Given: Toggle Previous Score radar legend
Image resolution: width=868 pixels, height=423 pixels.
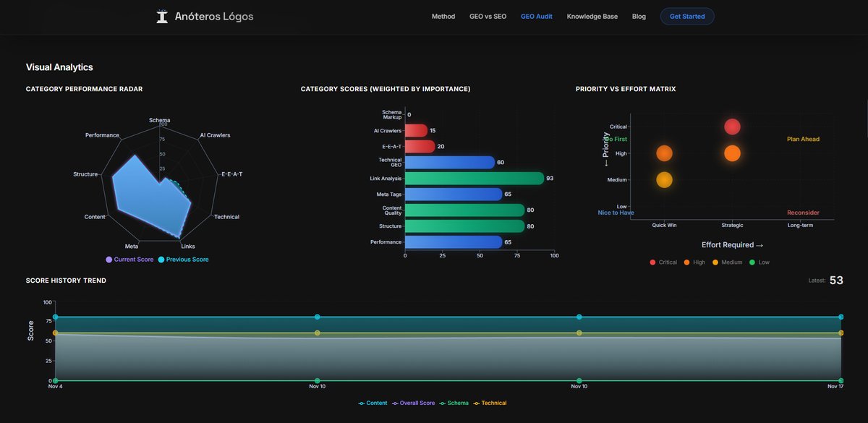Looking at the screenshot, I should pyautogui.click(x=183, y=260).
